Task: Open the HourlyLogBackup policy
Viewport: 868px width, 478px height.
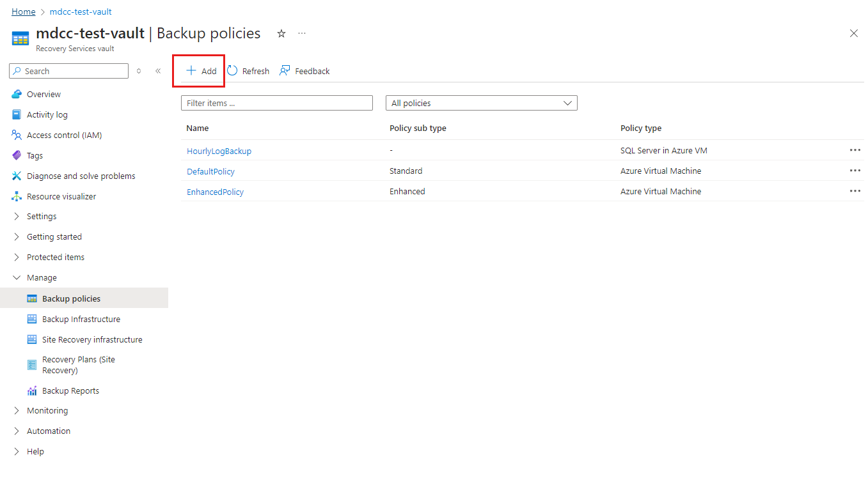Action: (219, 151)
